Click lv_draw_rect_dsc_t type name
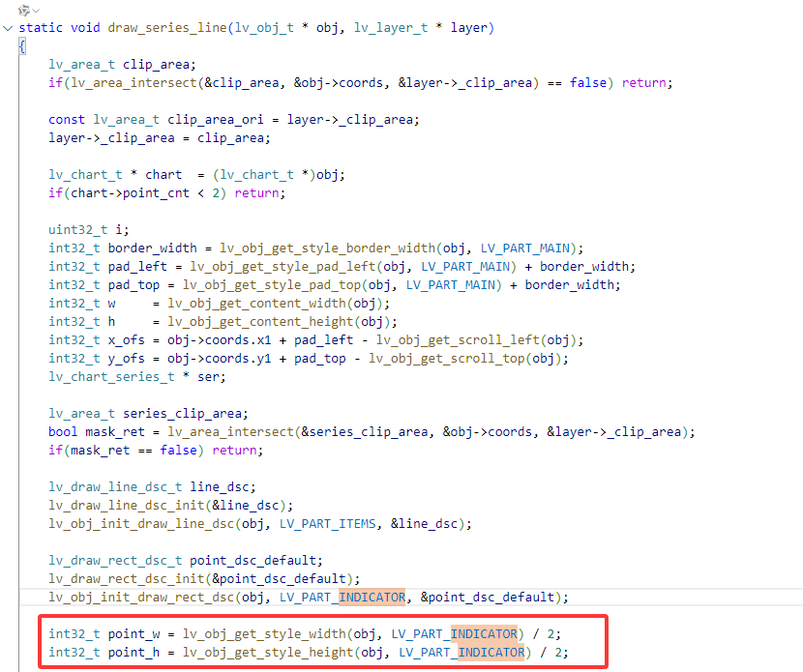Image resolution: width=803 pixels, height=672 pixels. [115, 561]
